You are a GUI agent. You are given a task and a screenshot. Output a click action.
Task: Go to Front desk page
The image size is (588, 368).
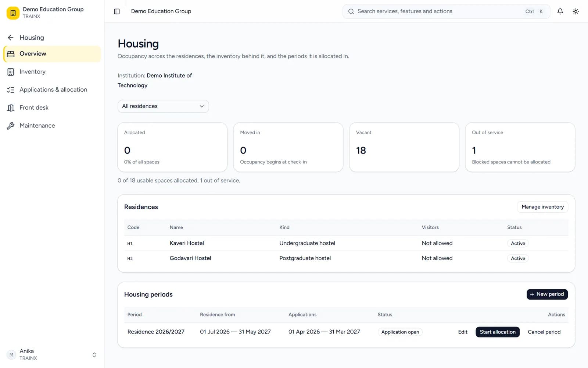[52, 108]
